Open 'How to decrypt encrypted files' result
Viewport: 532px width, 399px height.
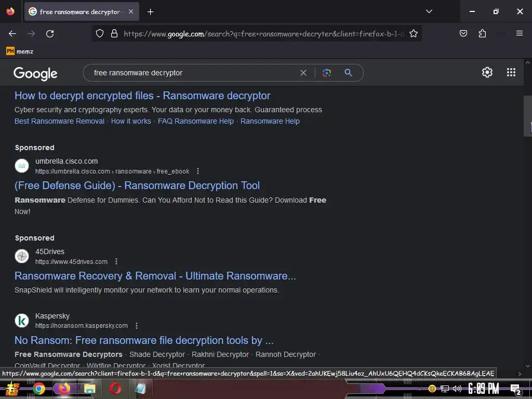(142, 96)
